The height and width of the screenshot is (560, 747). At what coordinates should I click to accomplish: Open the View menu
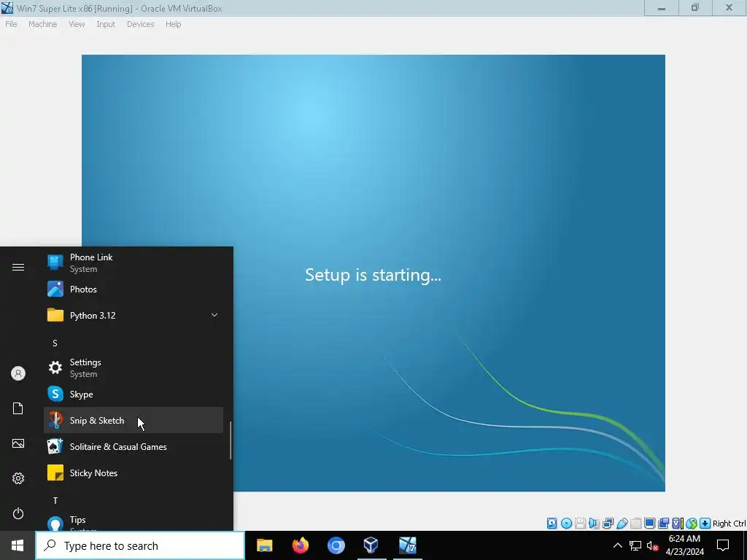[x=77, y=24]
